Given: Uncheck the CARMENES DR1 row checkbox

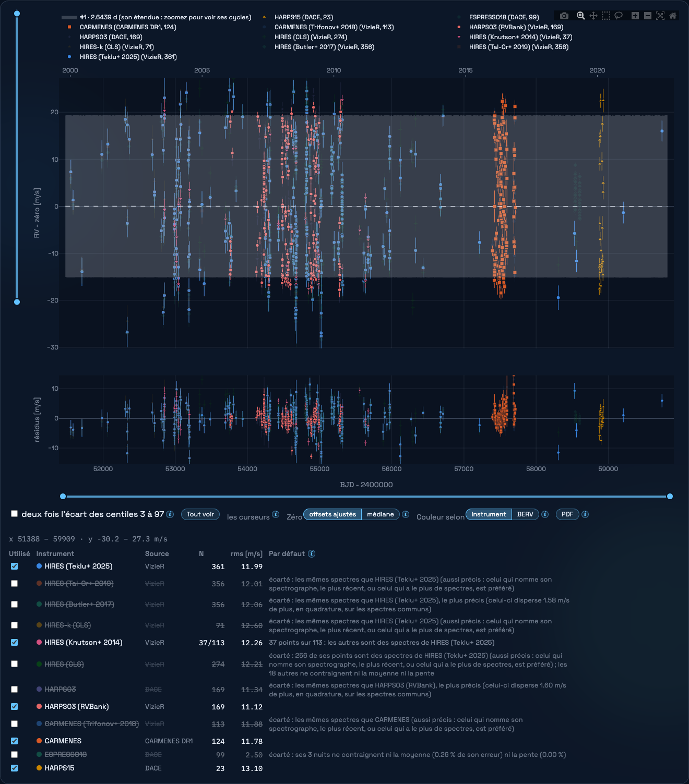Looking at the screenshot, I should pyautogui.click(x=15, y=741).
